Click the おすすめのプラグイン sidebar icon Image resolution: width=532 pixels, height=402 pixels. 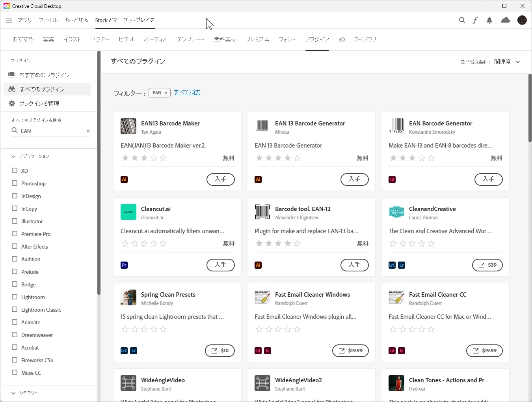click(12, 75)
